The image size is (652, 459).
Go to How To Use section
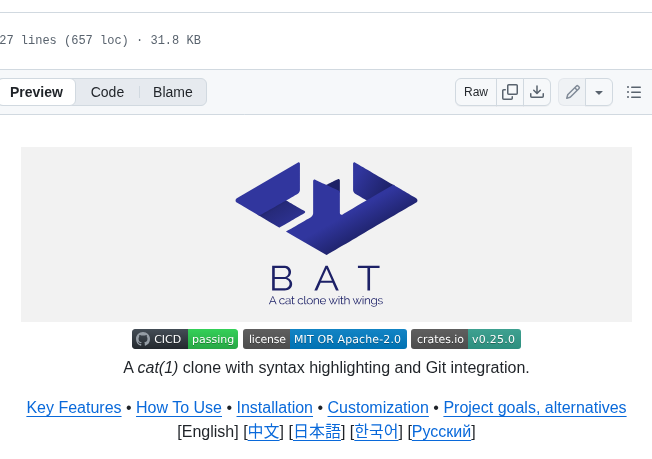click(x=179, y=407)
